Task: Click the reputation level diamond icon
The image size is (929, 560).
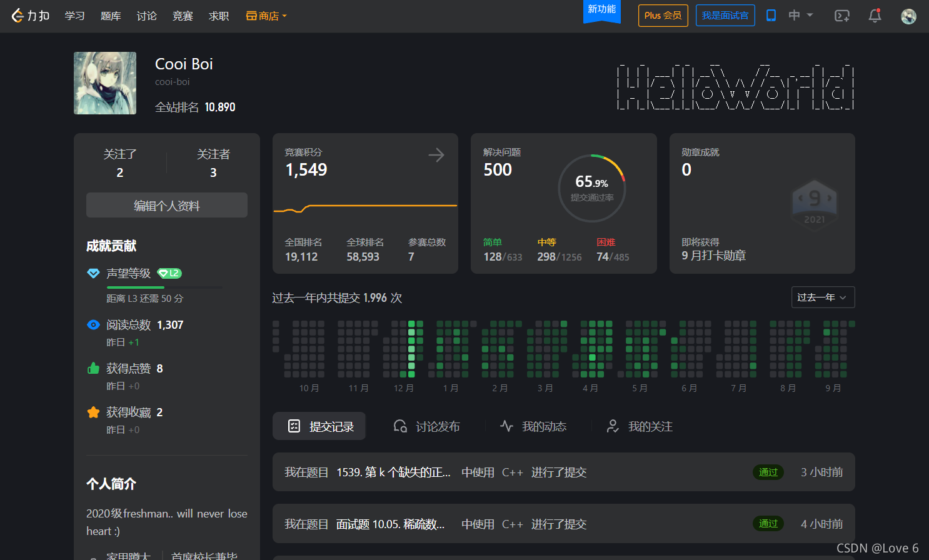Action: [x=93, y=274]
